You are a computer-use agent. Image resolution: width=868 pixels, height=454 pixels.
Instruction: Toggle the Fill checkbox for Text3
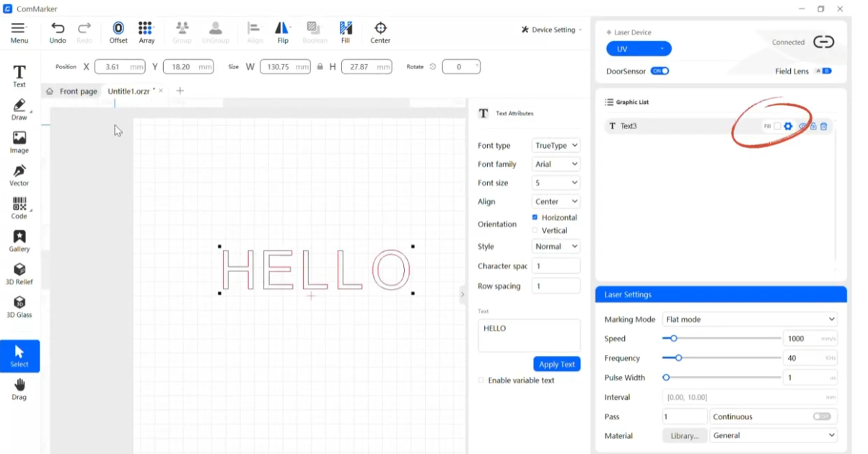coord(777,126)
